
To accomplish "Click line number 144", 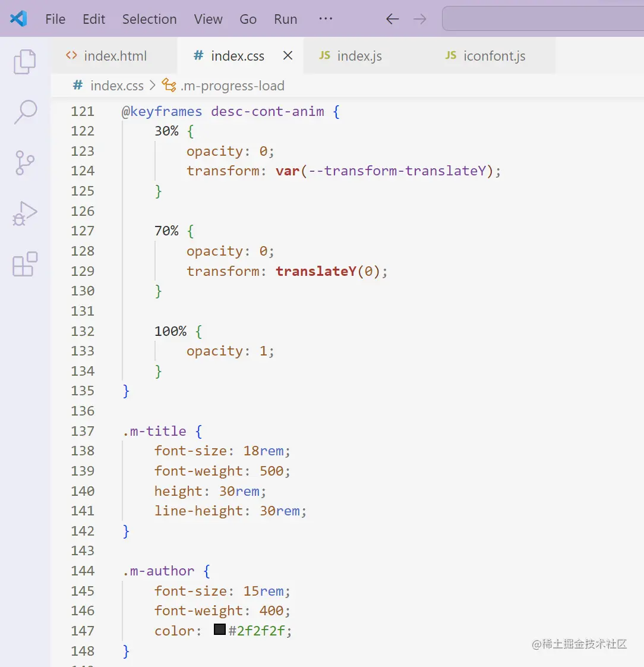I will click(x=83, y=571).
